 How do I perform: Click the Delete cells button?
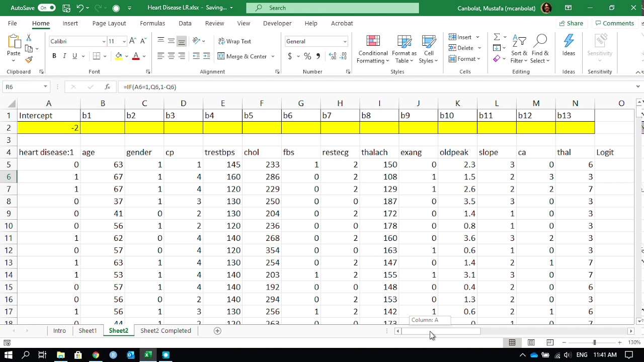[461, 48]
